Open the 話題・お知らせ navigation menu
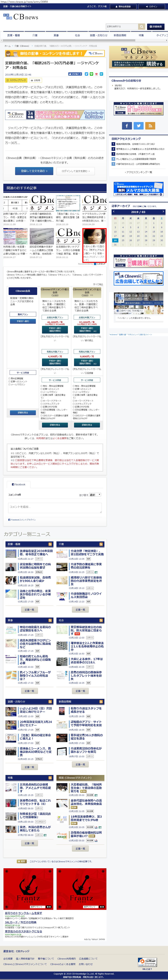The width and height of the screenshot is (168, 980). (x=99, y=35)
